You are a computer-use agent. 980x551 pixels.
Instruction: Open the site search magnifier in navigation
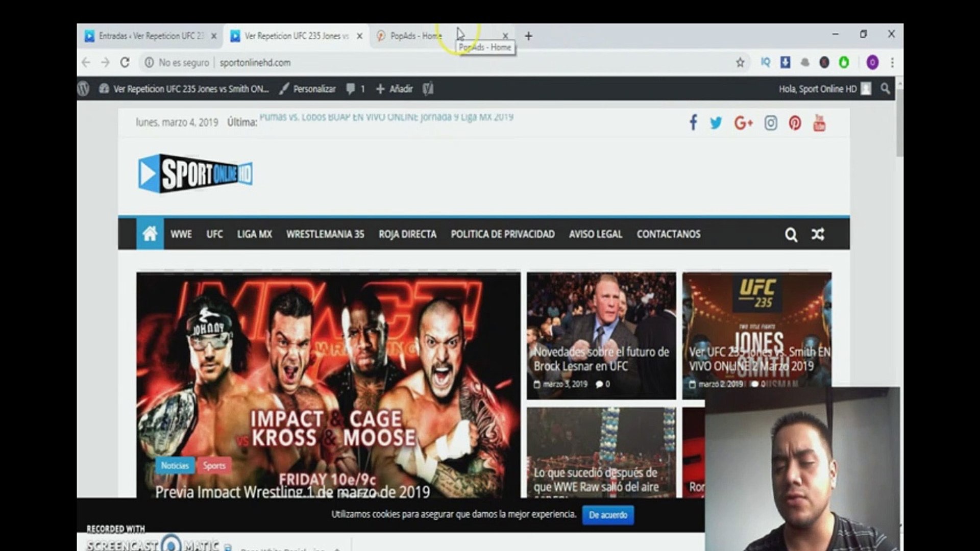[791, 235]
